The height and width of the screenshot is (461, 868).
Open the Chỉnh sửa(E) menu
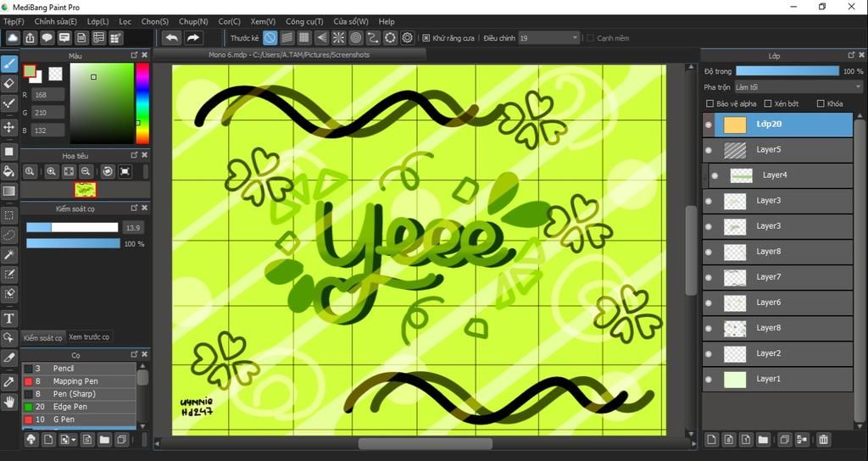coord(55,21)
